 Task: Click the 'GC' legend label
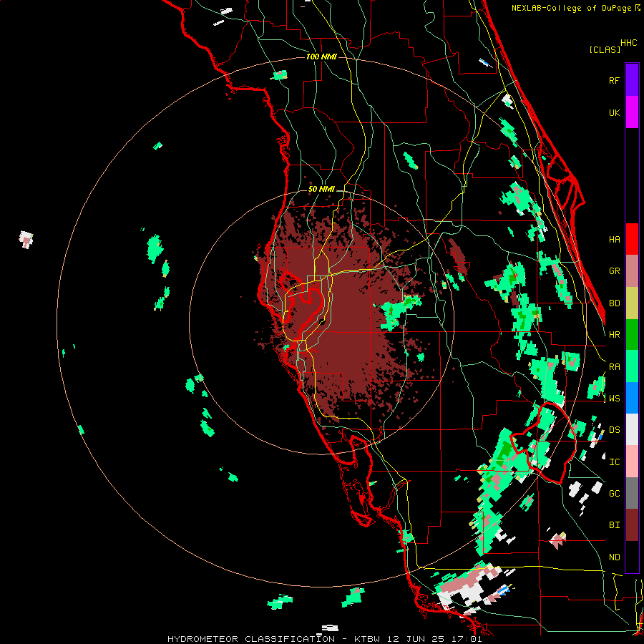[x=614, y=494]
